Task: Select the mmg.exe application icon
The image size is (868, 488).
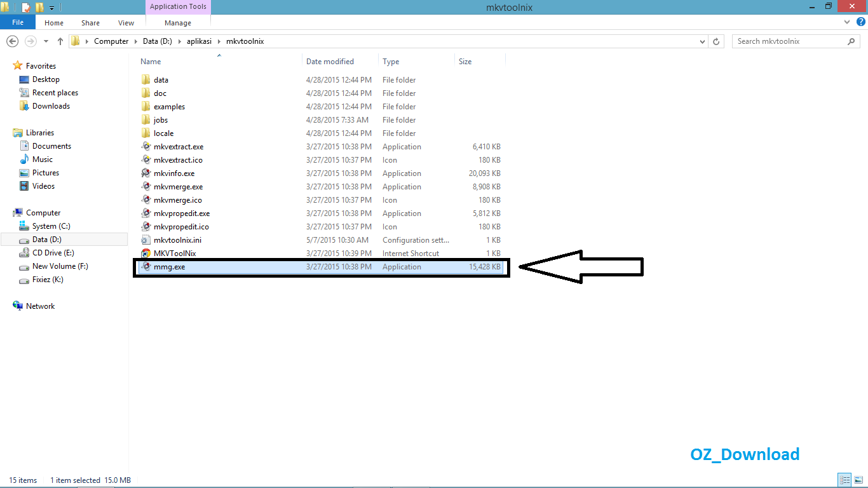Action: [x=146, y=267]
